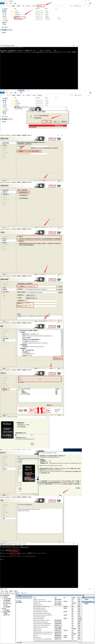Click 是(Y) in the INS-13001 dialog

(x=47, y=122)
